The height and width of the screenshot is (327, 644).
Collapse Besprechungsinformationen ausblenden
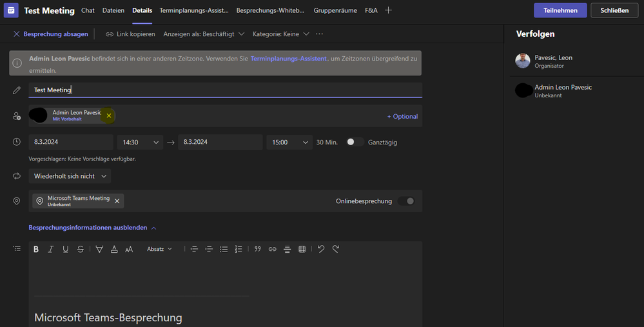point(92,228)
